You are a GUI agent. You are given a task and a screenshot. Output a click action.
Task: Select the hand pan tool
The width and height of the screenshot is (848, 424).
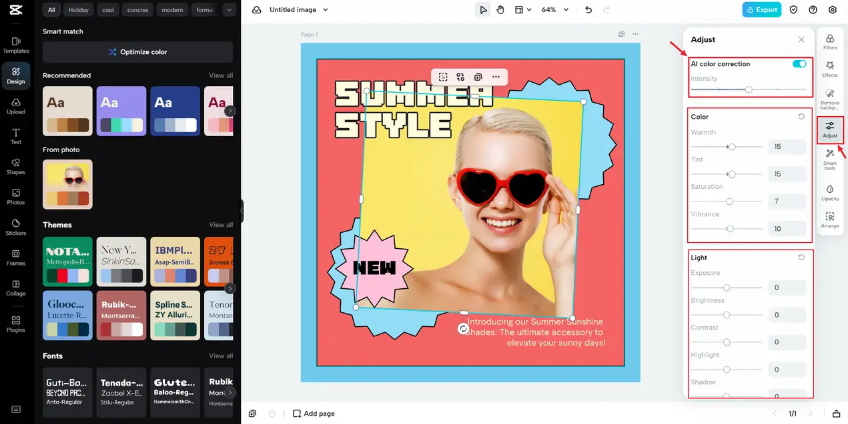coord(500,10)
